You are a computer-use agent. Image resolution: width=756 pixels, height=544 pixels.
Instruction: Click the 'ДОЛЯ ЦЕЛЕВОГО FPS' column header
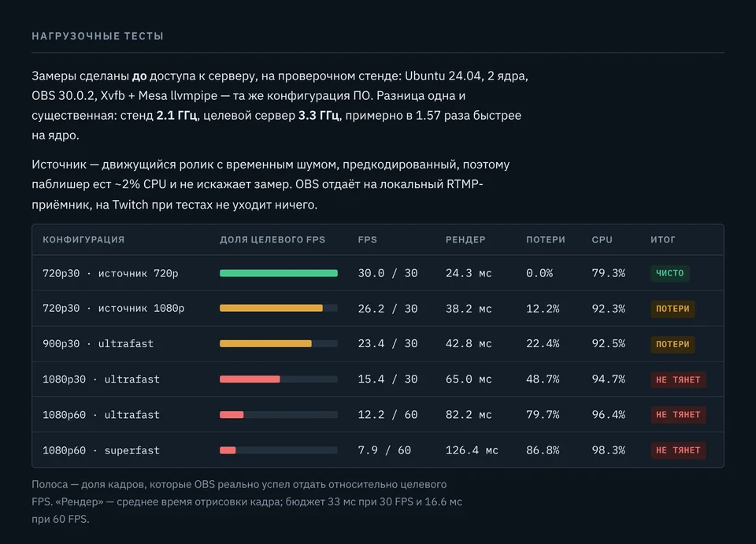[272, 239]
